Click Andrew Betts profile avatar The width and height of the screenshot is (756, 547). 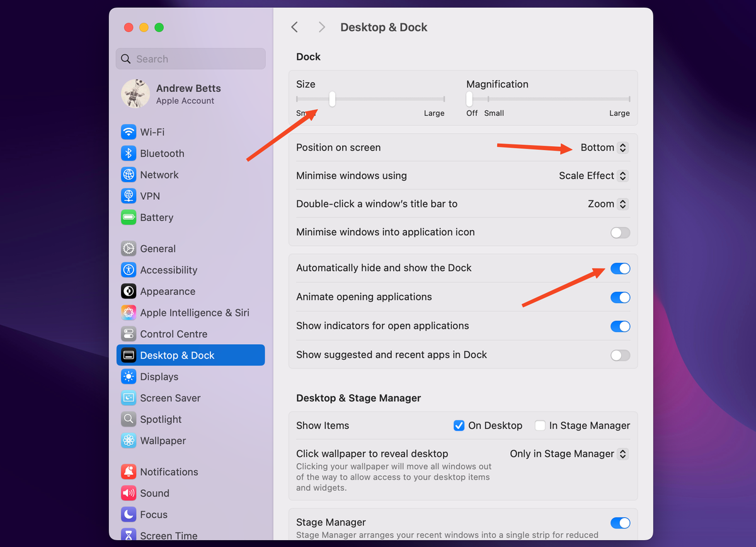[135, 94]
